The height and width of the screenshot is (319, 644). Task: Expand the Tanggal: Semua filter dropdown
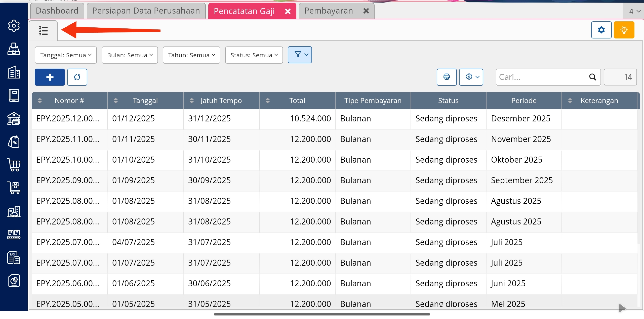point(66,55)
